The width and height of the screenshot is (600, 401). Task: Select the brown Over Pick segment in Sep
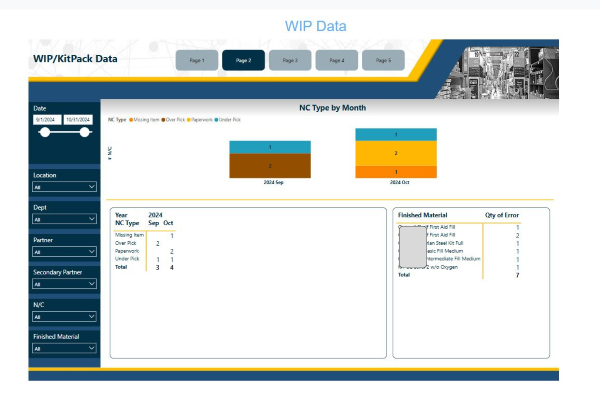point(270,166)
